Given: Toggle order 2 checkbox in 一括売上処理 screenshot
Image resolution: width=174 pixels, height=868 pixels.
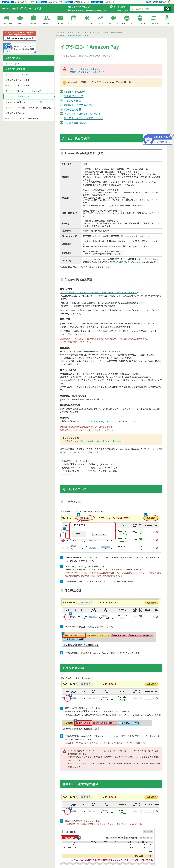Looking at the screenshot, I should (x=63, y=540).
